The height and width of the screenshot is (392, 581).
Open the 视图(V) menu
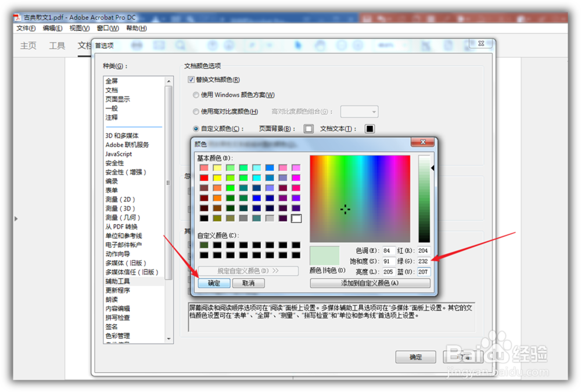80,28
